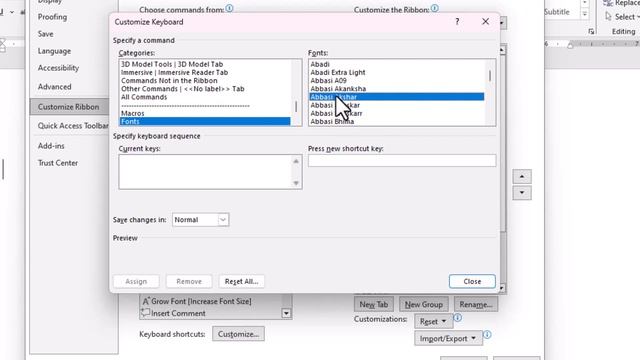Click info icon next to Reset button
Viewport: 640px width, 360px height.
pyautogui.click(x=458, y=318)
